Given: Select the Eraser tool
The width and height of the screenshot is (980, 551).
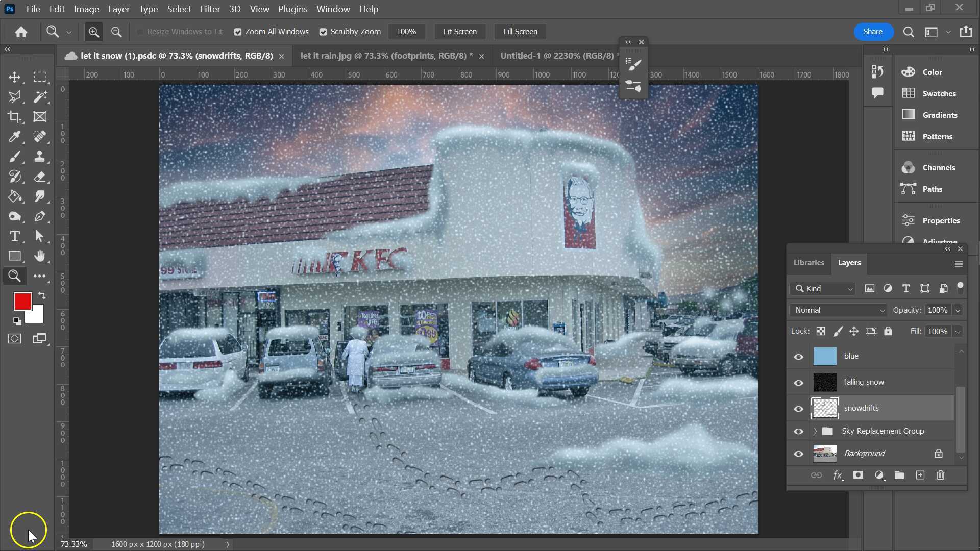Looking at the screenshot, I should [x=40, y=177].
